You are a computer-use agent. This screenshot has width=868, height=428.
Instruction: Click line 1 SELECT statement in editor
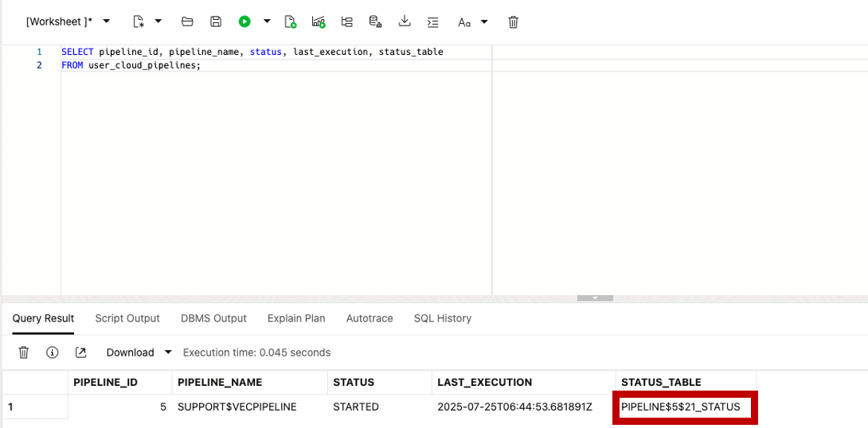[x=252, y=52]
